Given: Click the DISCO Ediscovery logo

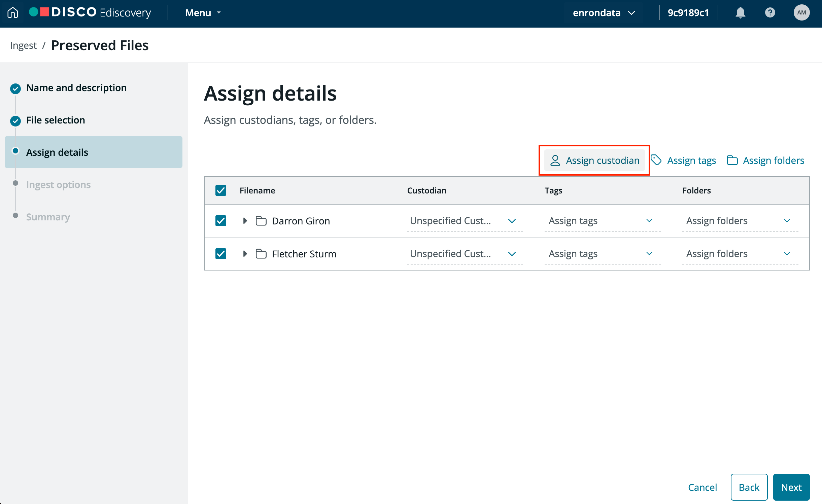Looking at the screenshot, I should (x=90, y=12).
